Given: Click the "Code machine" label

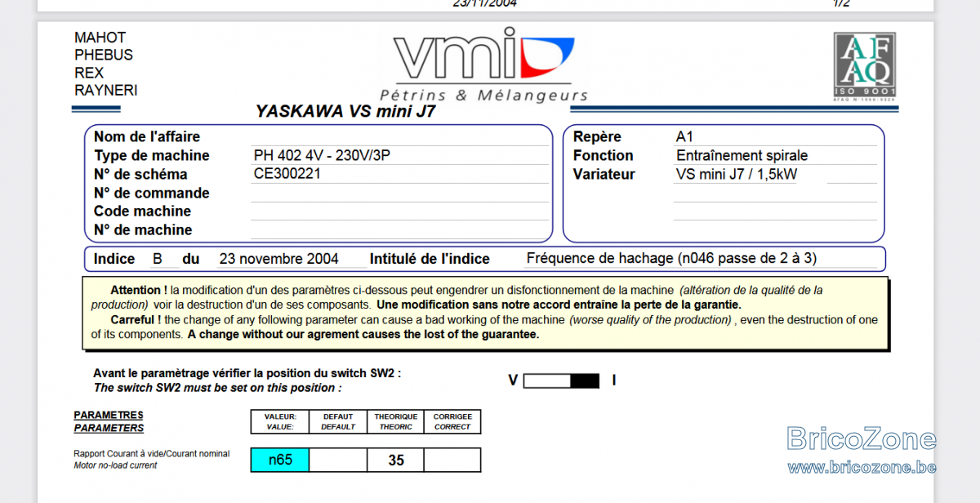Looking at the screenshot, I should tap(142, 211).
